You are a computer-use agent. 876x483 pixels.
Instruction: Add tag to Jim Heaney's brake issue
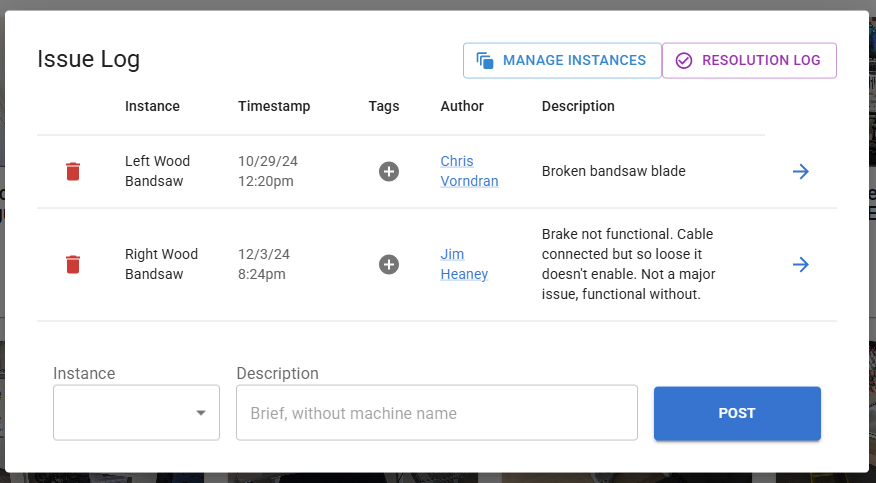coord(389,264)
